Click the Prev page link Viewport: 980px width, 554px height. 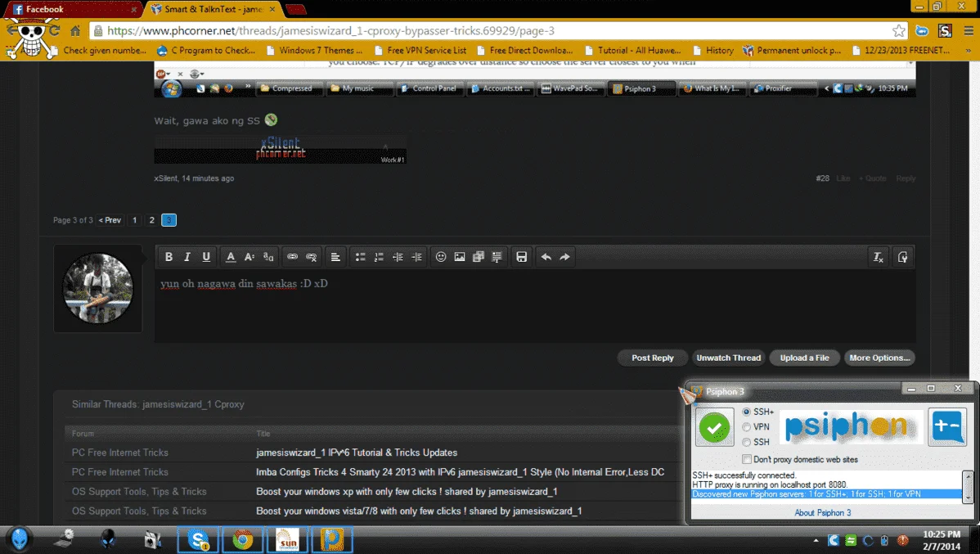coord(110,220)
